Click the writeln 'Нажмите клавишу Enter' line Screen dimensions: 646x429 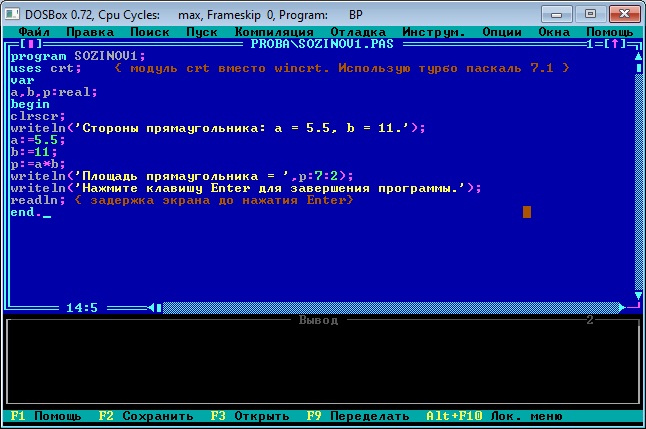[x=246, y=188]
